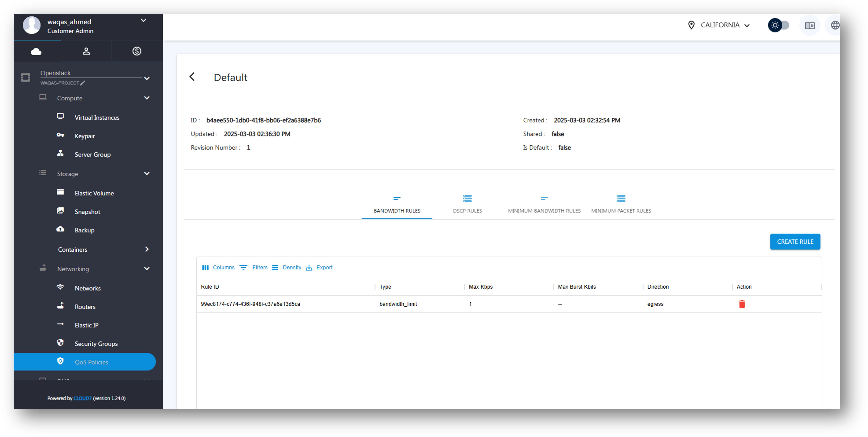Image resolution: width=868 pixels, height=437 pixels.
Task: Toggle the light/dark theme switch
Action: 779,25
